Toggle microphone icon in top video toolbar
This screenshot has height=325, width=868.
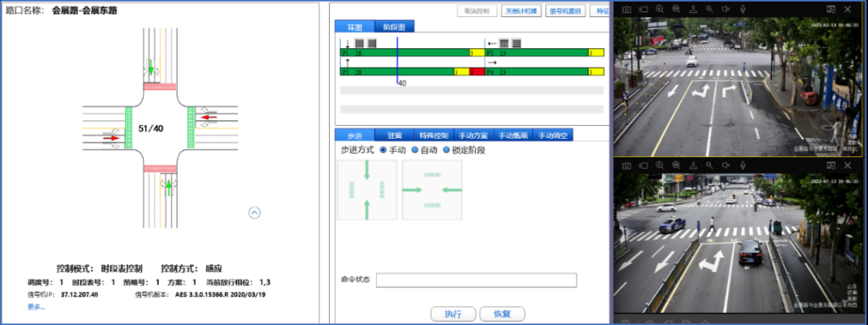[741, 8]
